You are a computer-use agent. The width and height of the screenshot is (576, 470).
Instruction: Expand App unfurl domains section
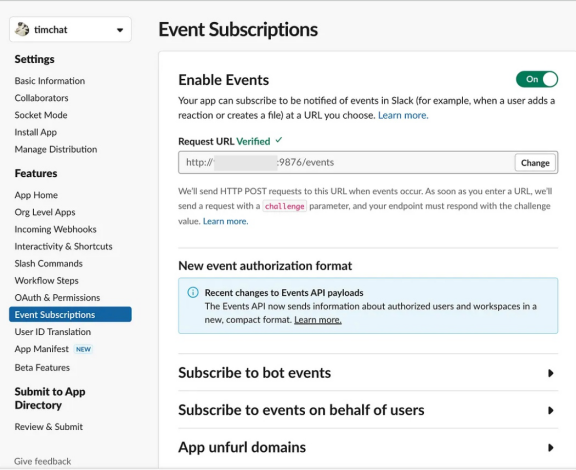[368, 447]
